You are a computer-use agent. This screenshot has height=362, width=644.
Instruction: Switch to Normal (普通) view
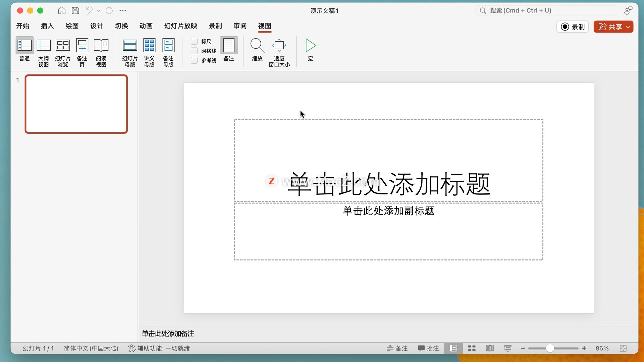point(24,49)
